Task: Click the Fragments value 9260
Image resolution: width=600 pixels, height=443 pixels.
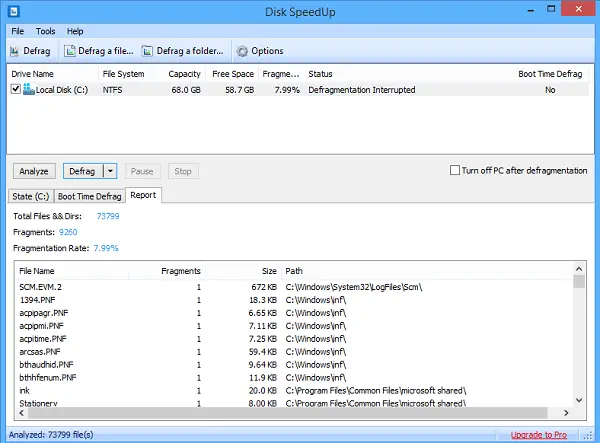Action: click(x=68, y=232)
